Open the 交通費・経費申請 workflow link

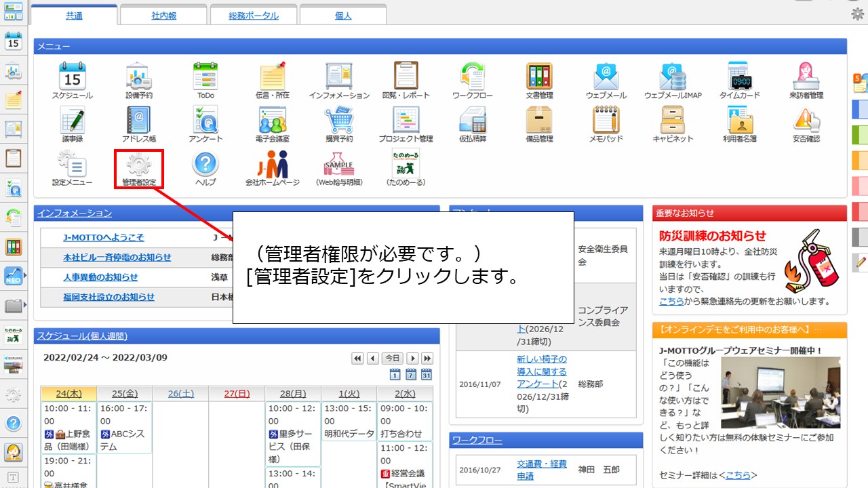tap(541, 469)
